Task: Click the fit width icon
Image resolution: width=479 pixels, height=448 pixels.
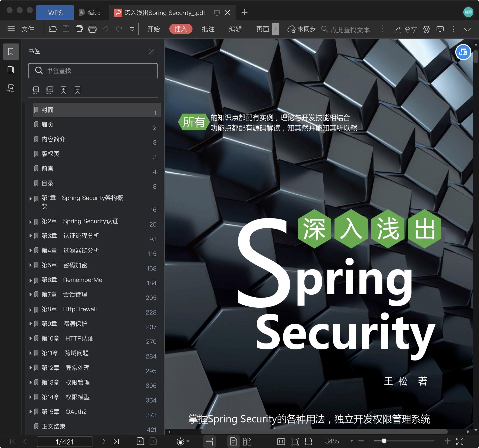Action: tap(308, 441)
